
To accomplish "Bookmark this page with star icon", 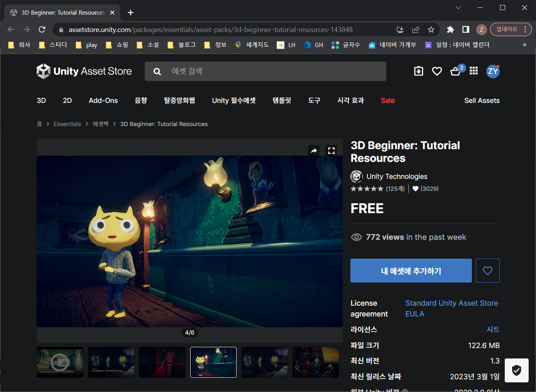I will point(431,30).
